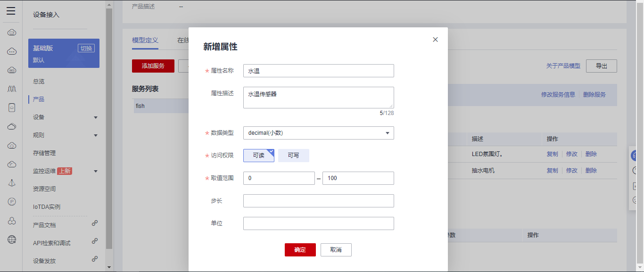Screen dimensions: 644x272
Task: Click the link icon beside 设备发放
Action: tap(95, 259)
